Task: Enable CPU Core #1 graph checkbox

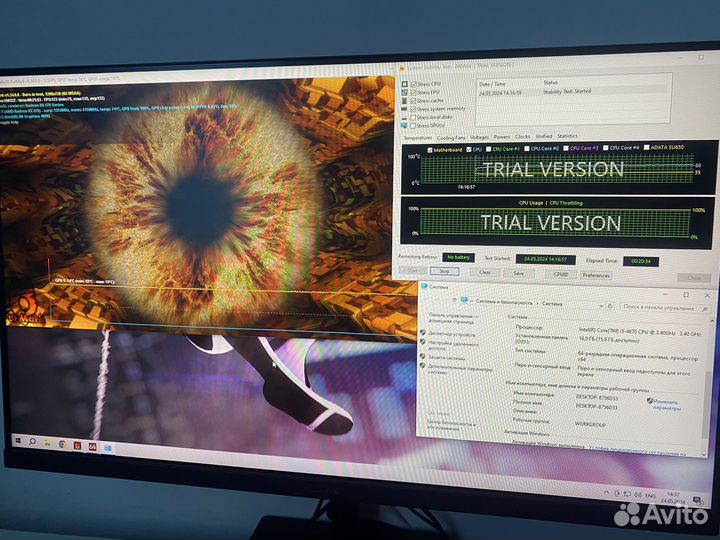Action: [x=489, y=149]
